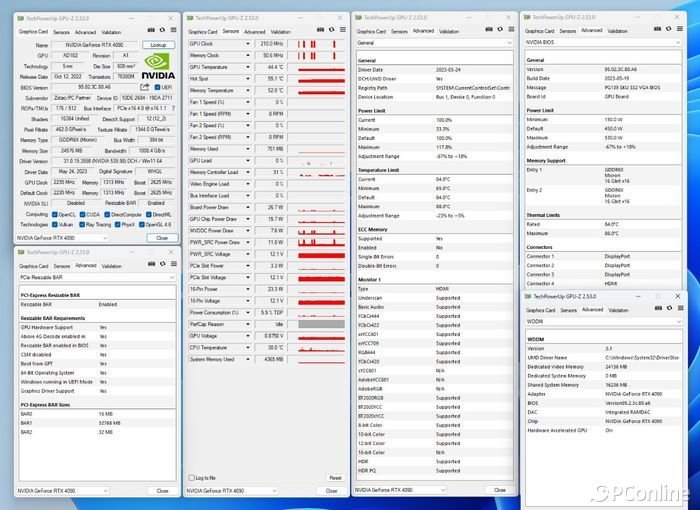Switch to Validation tab in Graphics Card window
The image size is (700, 510).
111,32
